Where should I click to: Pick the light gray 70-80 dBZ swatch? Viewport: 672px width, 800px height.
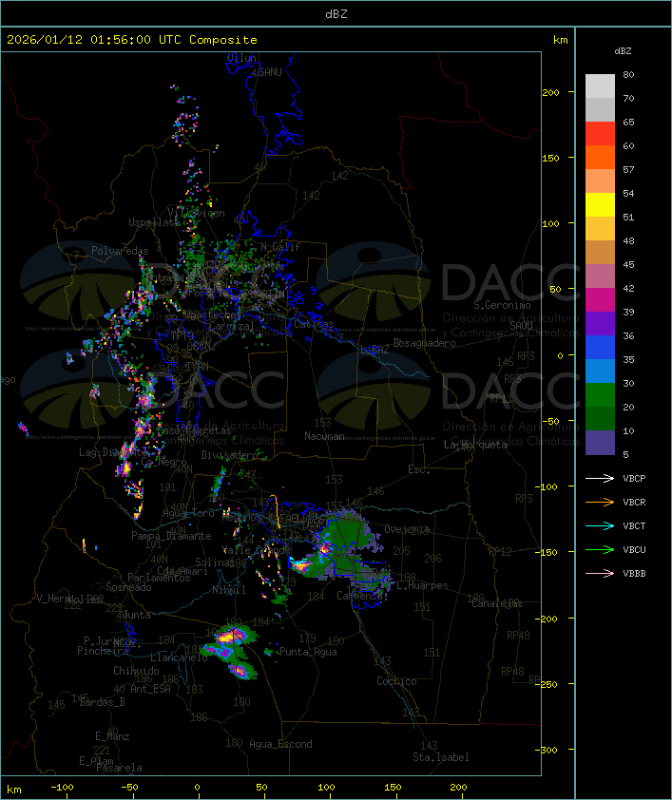[600, 86]
